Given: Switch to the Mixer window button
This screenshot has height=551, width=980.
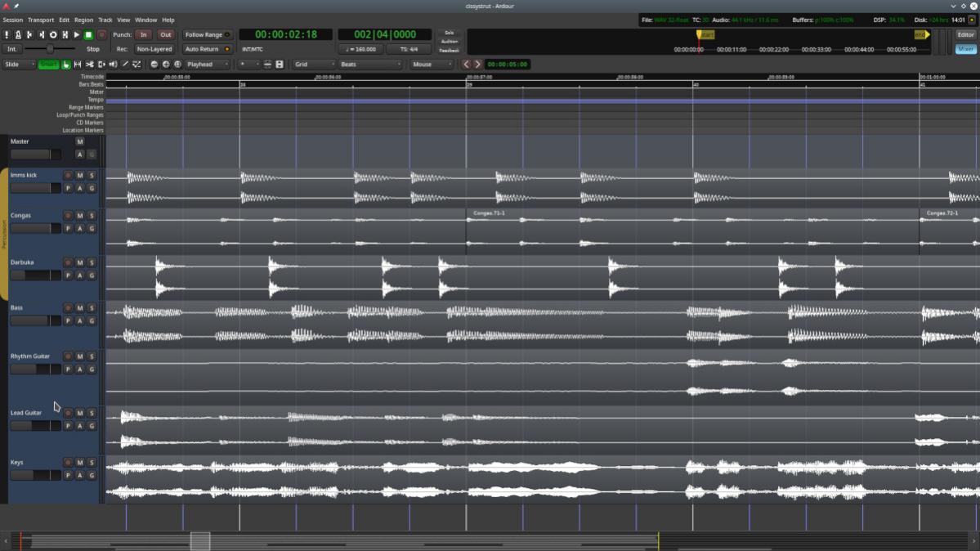Looking at the screenshot, I should 965,49.
